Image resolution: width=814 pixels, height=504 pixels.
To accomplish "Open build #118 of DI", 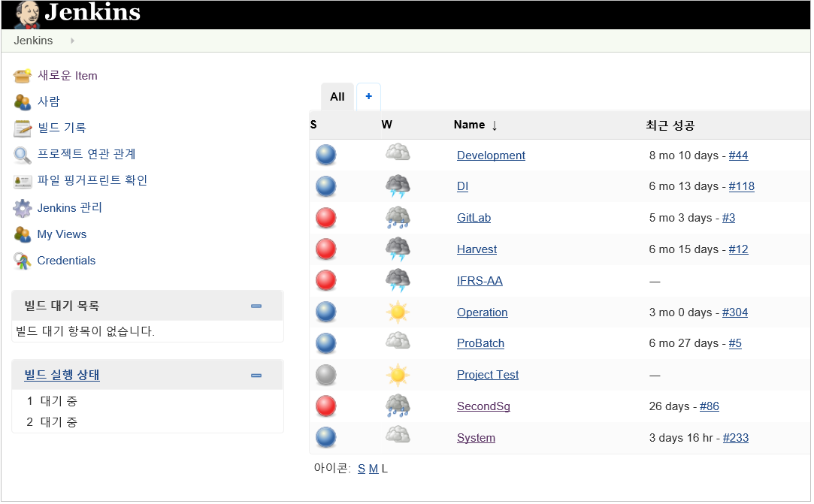I will [x=742, y=187].
